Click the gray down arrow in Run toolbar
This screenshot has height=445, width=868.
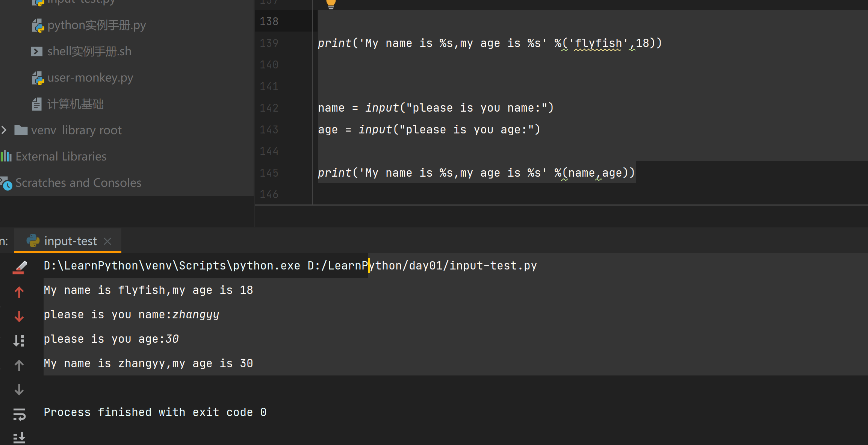click(19, 390)
